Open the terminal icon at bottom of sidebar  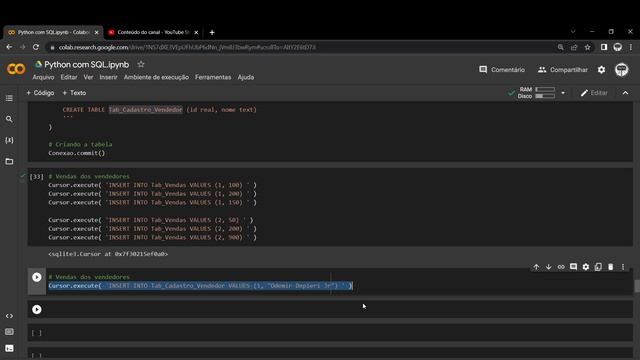click(9, 348)
